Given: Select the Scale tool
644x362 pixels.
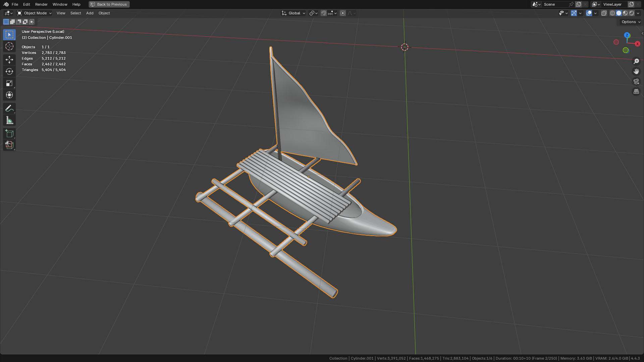Looking at the screenshot, I should (x=9, y=83).
